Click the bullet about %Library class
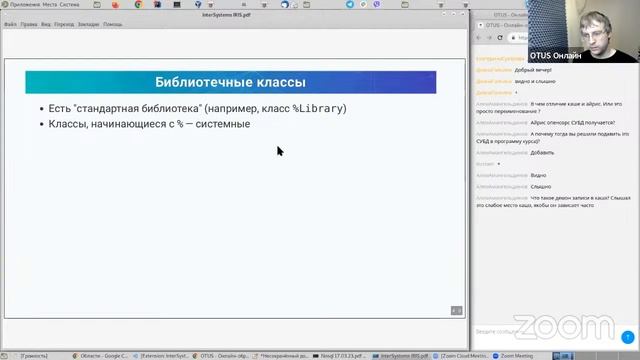This screenshot has width=640, height=360. (x=198, y=109)
